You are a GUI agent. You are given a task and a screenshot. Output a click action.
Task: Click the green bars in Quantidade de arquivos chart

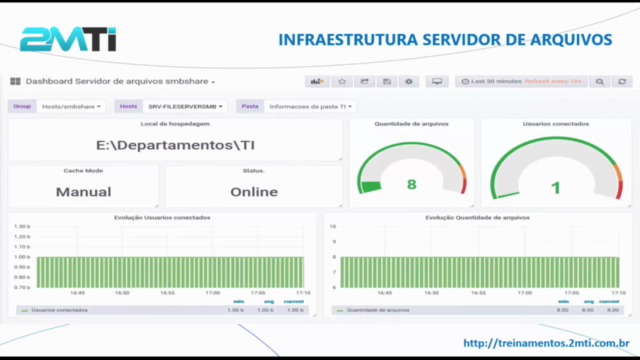coord(480,272)
